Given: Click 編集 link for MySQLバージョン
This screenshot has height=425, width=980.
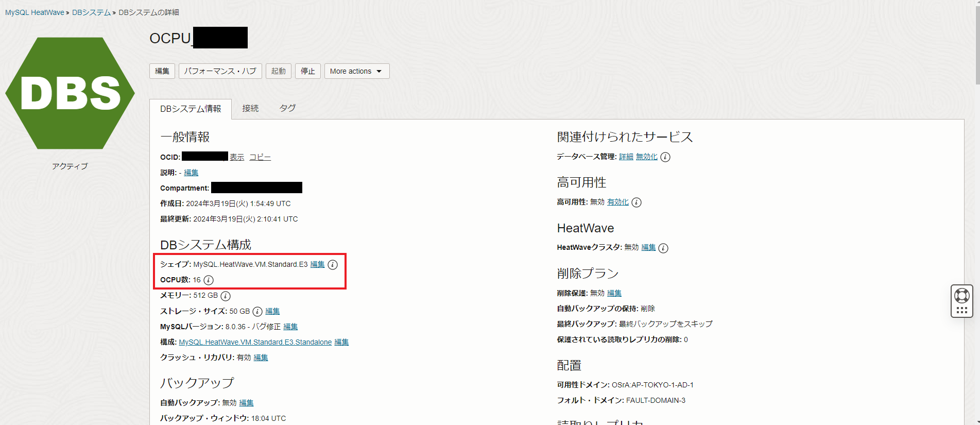Looking at the screenshot, I should click(290, 327).
